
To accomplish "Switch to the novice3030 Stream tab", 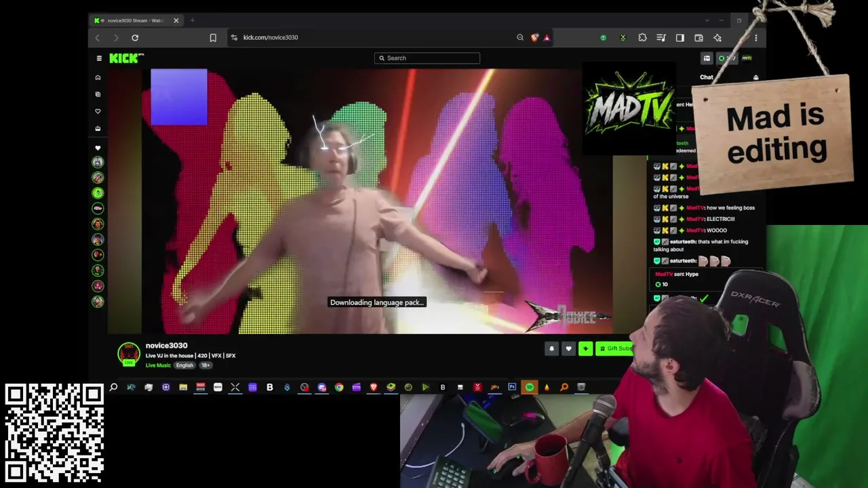I will coord(135,20).
